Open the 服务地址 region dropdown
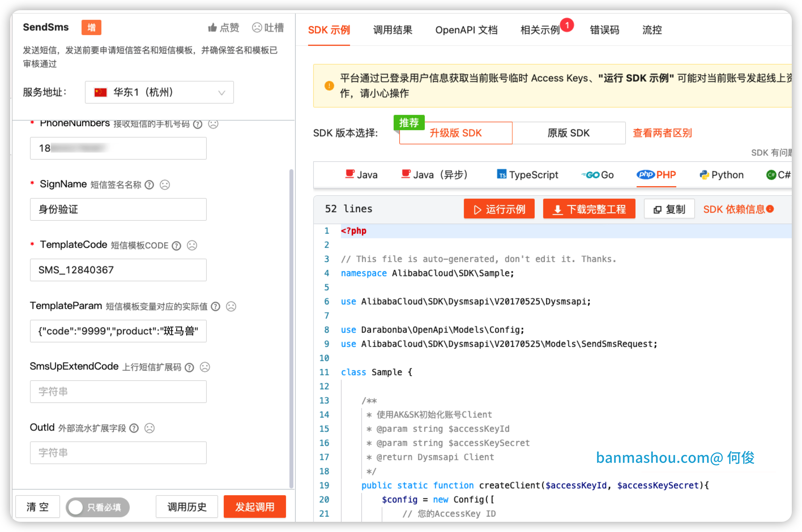The height and width of the screenshot is (532, 802). (159, 92)
